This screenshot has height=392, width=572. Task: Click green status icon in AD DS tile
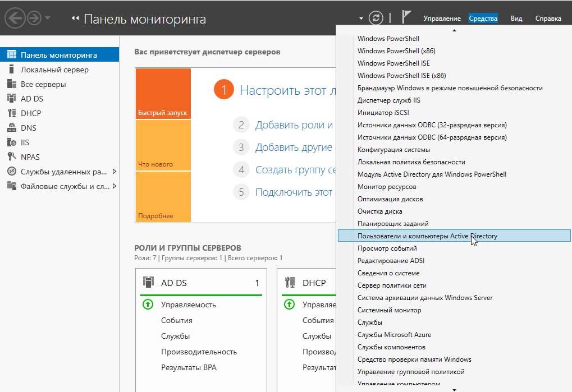[148, 305]
